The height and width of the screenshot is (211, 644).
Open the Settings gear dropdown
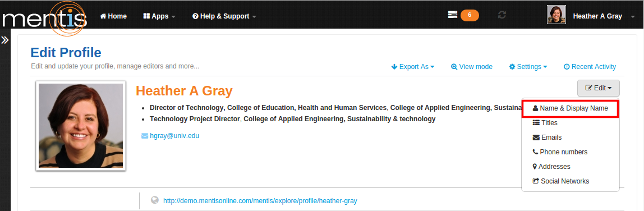pos(528,67)
